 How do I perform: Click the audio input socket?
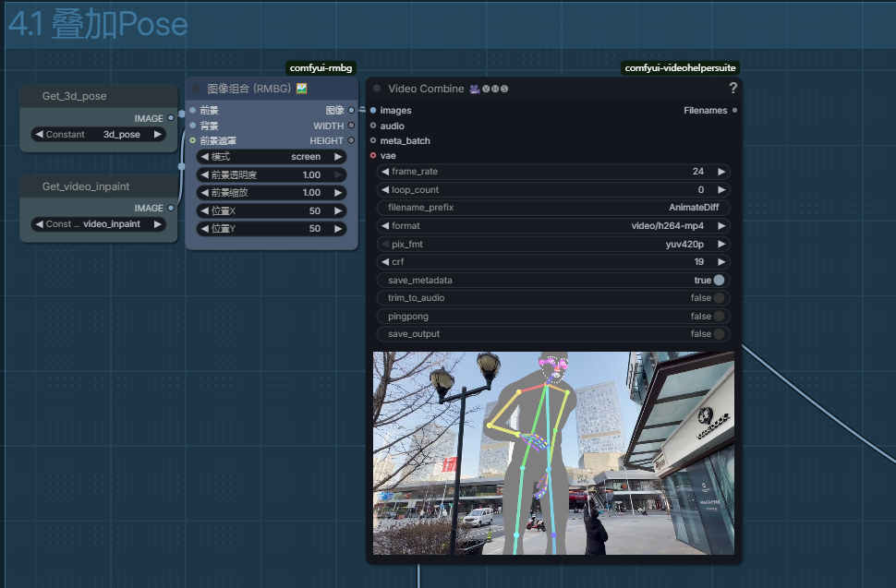point(373,126)
